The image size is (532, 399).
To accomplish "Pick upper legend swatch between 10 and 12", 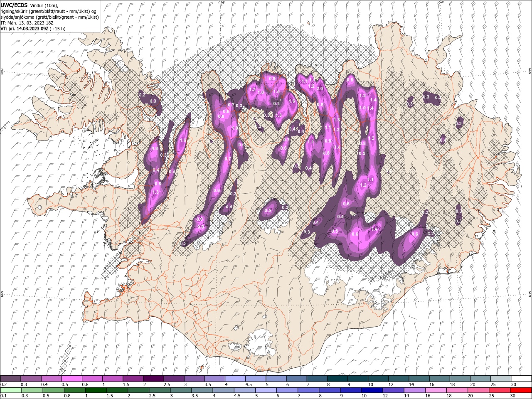I will tap(378, 378).
